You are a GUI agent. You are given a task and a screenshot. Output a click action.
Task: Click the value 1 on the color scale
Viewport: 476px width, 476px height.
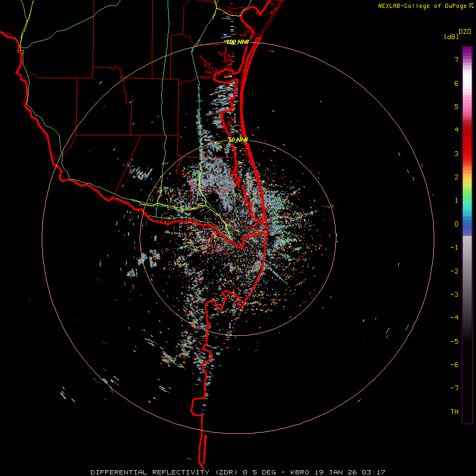tap(456, 200)
